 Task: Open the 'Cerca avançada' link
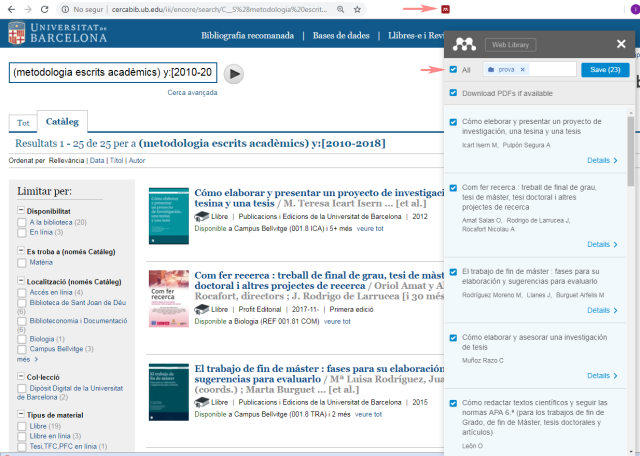192,92
